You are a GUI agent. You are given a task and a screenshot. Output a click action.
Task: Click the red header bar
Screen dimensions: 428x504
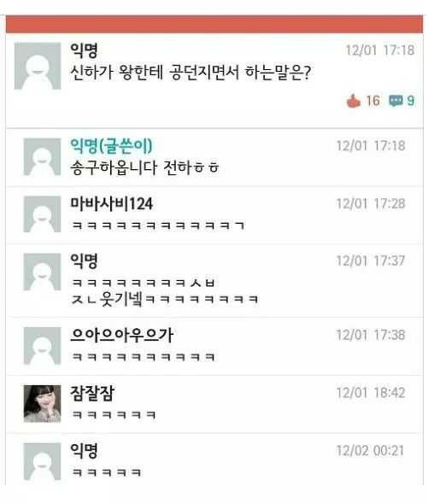click(214, 24)
